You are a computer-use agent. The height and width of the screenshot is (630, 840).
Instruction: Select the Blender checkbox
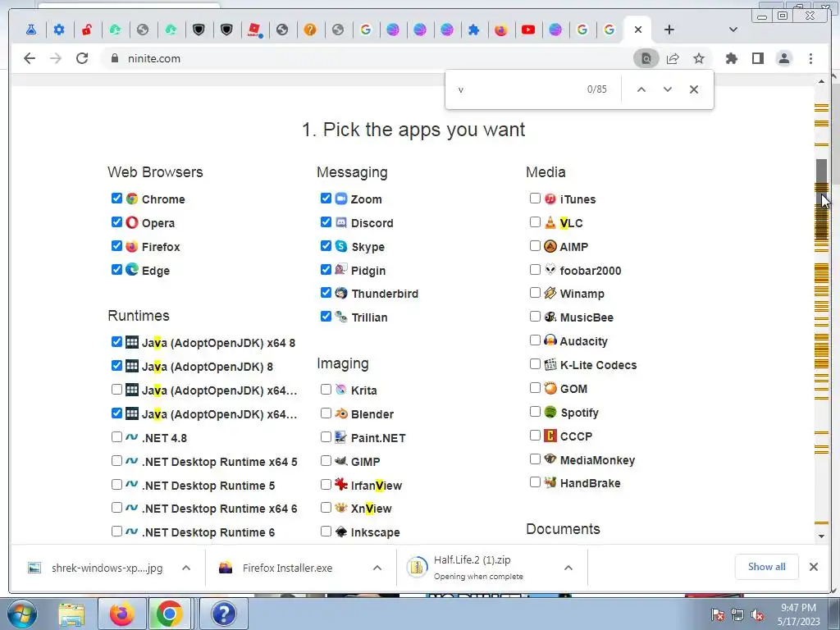(326, 413)
